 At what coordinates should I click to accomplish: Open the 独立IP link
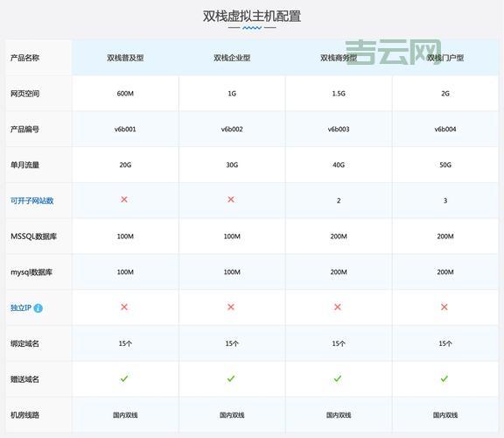21,308
